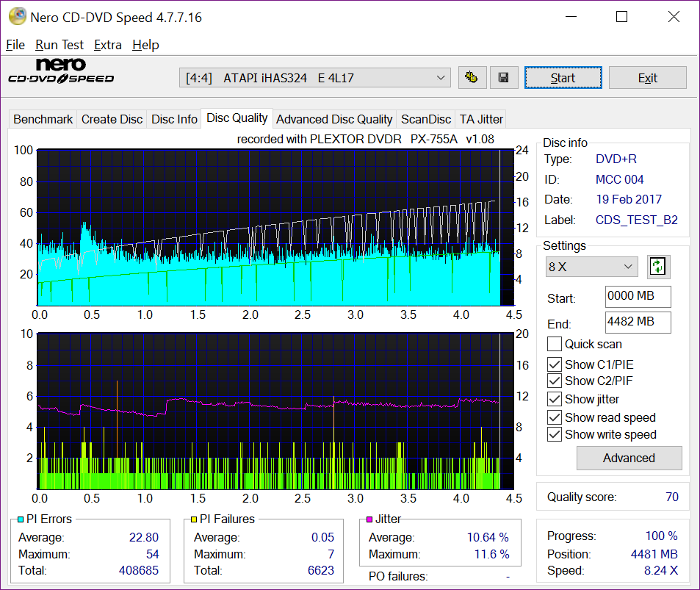Click the End position MB field
The height and width of the screenshot is (590, 700).
pyautogui.click(x=638, y=322)
